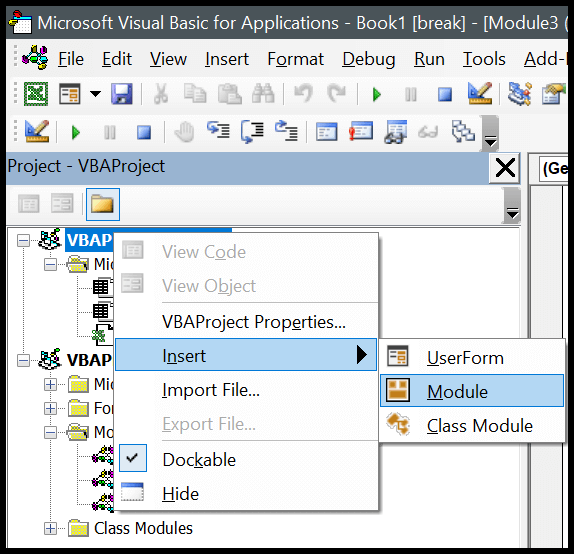Click the Paste clipboard icon
Viewport: 574px width, 554px height.
click(x=230, y=94)
